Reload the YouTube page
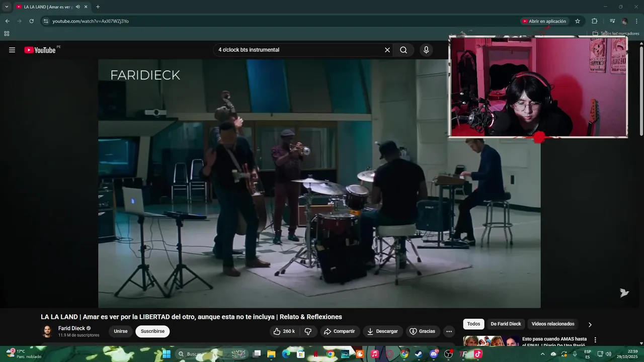 pos(31,21)
